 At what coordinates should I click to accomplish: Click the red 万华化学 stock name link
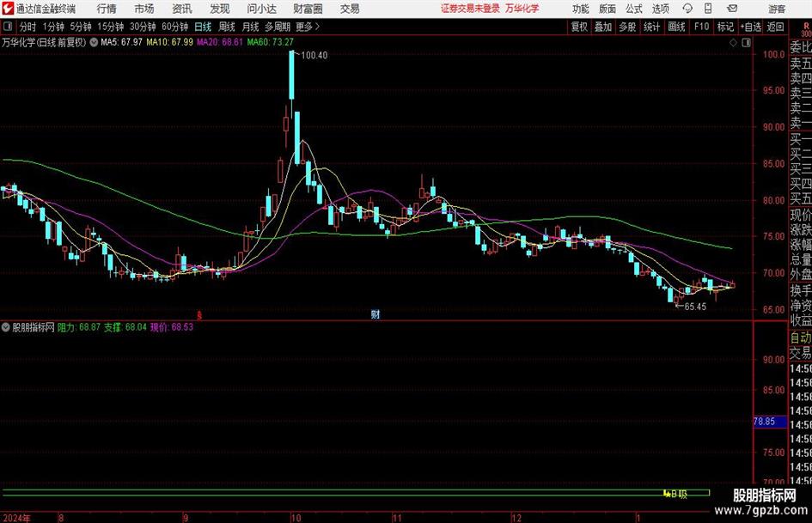coord(522,9)
